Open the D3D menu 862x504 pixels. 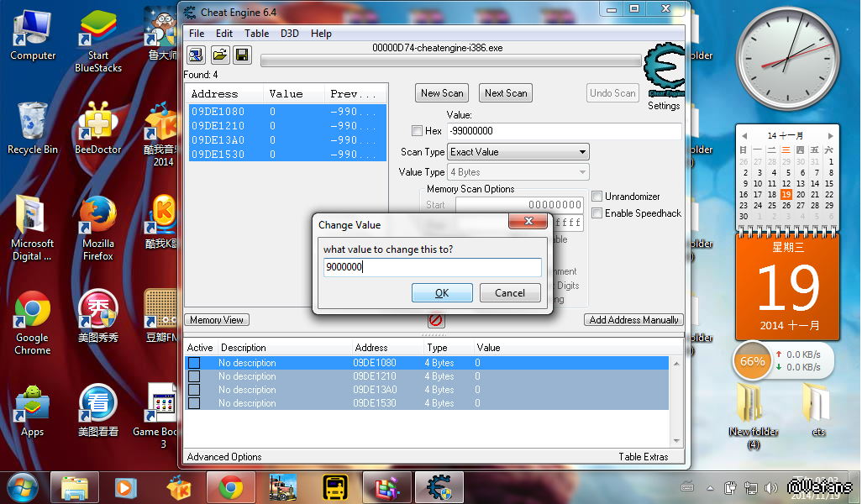290,34
